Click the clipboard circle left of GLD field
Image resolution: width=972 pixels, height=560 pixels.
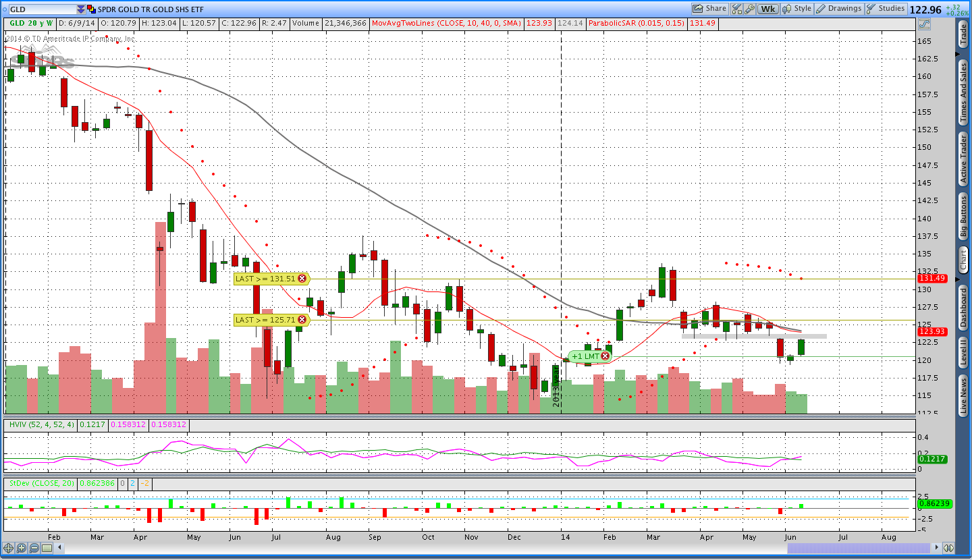coord(3,9)
